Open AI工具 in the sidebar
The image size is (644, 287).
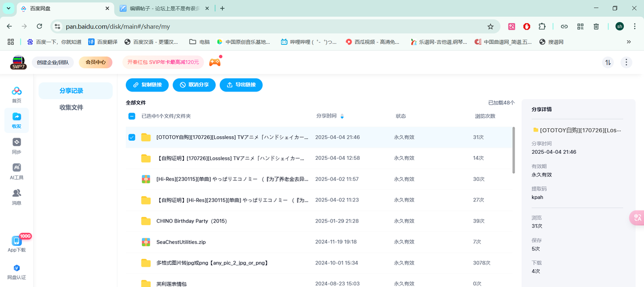point(17,171)
